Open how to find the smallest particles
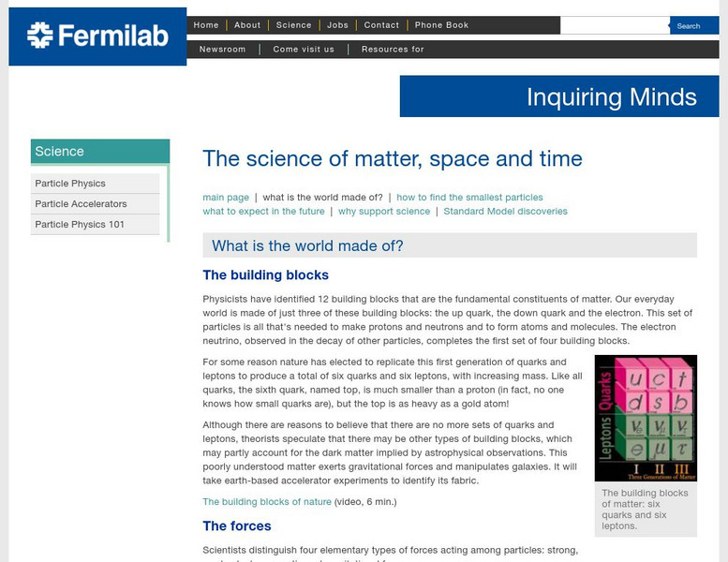Screen dimensions: 728x562 click(469, 198)
